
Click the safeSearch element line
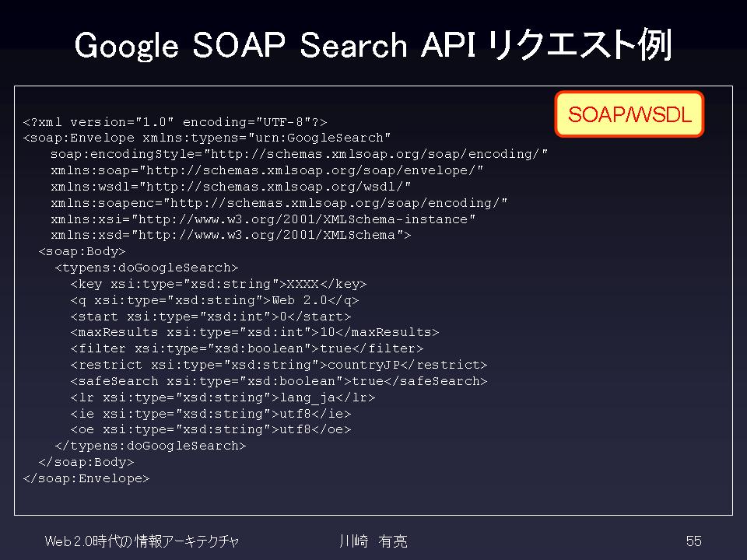click(279, 381)
